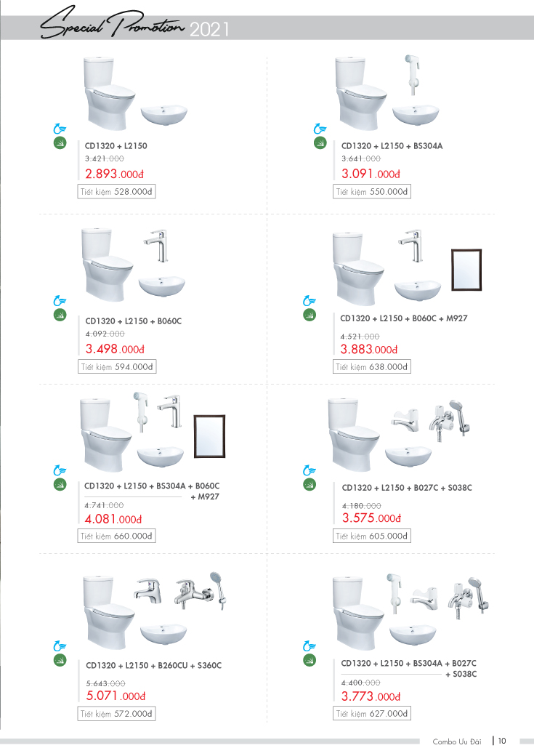Click the blue water-saving icon by the 4.081.000đ combo
This screenshot has height=756, width=534.
60,471
